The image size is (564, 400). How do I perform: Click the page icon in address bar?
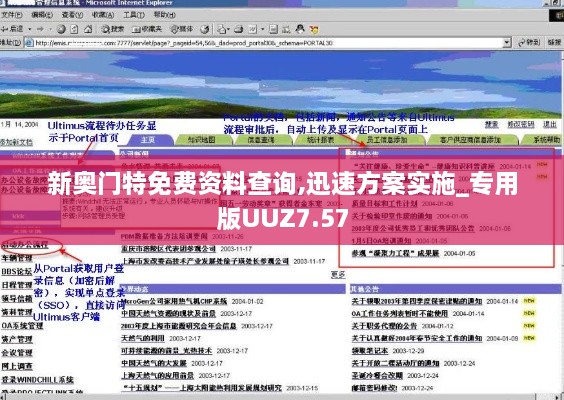[x=29, y=43]
